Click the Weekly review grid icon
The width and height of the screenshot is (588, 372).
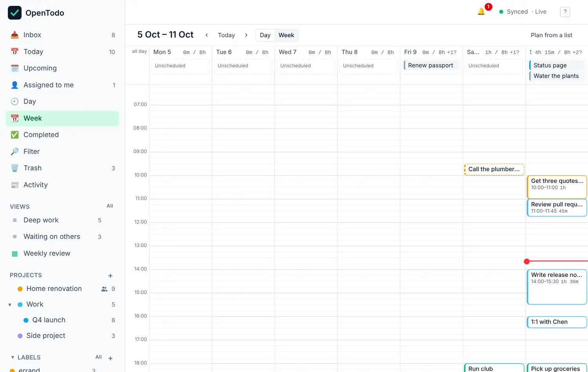pos(15,254)
